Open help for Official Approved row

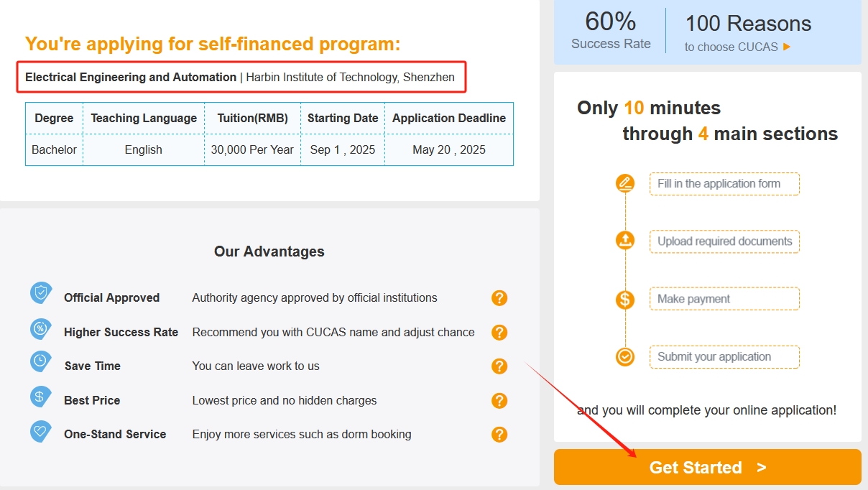pos(499,297)
